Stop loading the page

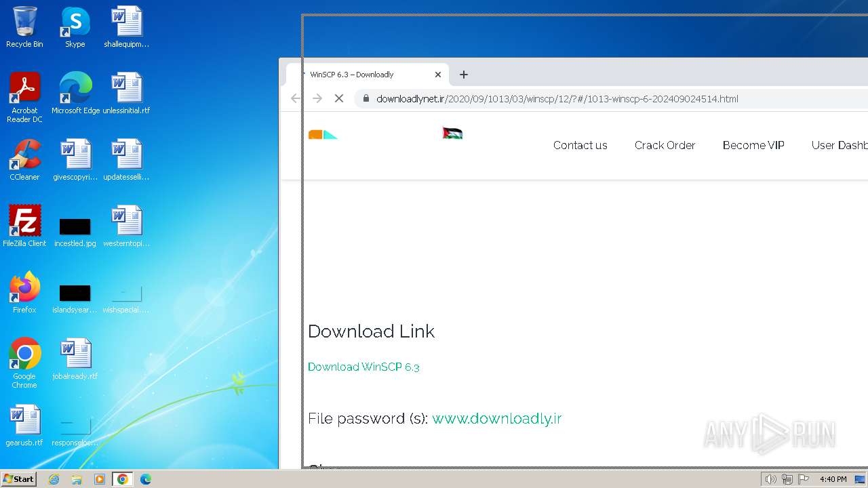[339, 98]
